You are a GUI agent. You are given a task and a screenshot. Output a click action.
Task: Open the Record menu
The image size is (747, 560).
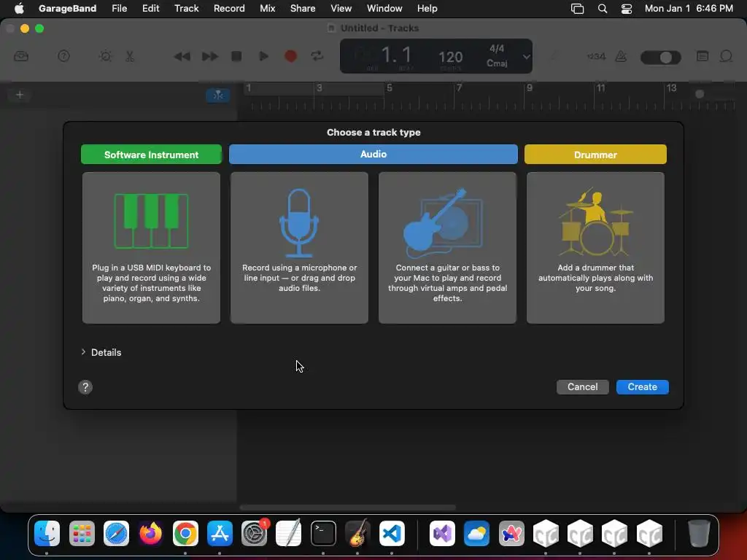coord(229,8)
